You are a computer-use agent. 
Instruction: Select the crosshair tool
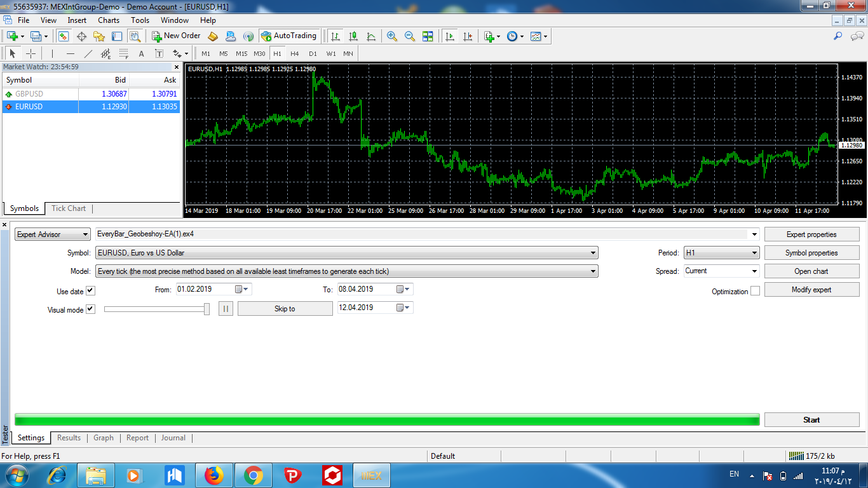click(x=31, y=53)
